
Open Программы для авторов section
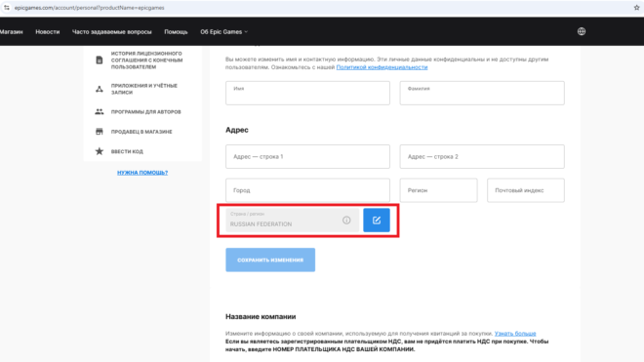pyautogui.click(x=145, y=112)
